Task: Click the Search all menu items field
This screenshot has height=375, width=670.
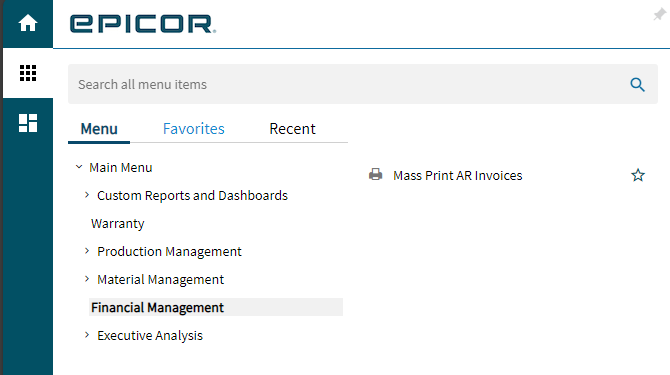Action: [x=363, y=84]
